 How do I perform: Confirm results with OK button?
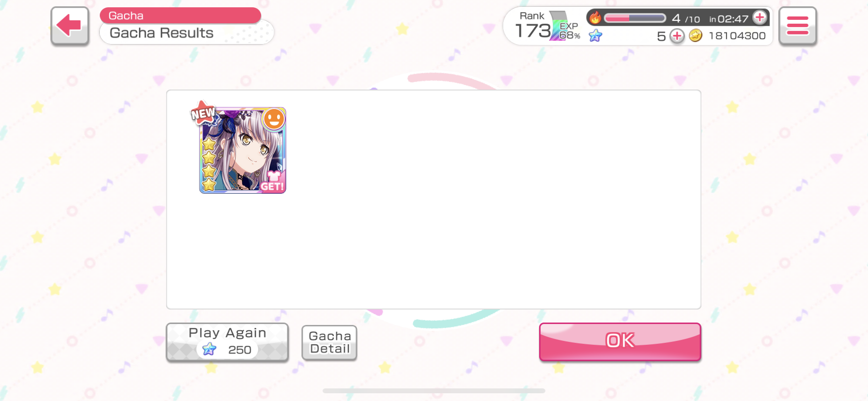pos(620,341)
